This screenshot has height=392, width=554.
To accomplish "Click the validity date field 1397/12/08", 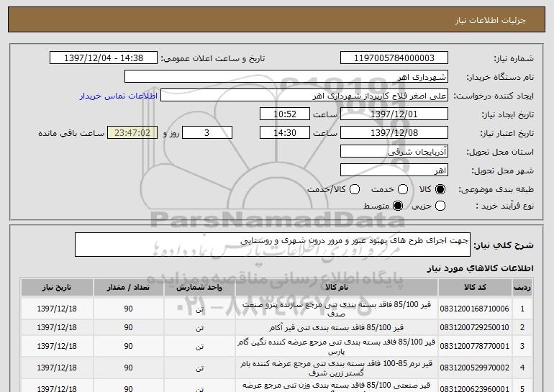I will (394, 133).
